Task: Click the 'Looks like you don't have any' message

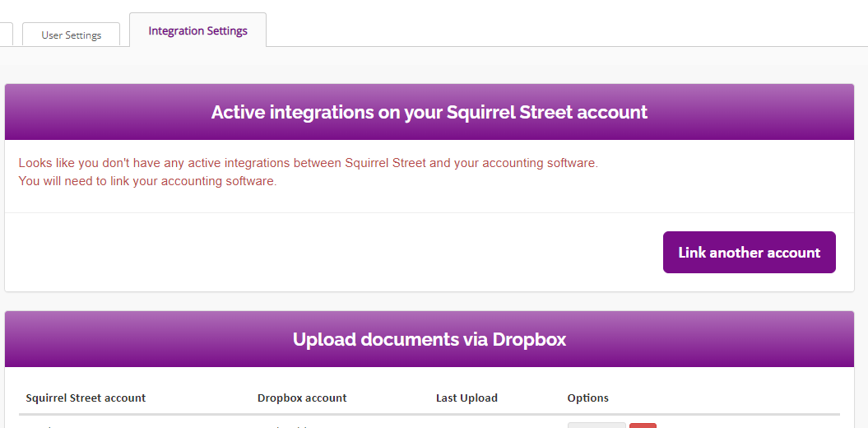Action: click(x=309, y=163)
